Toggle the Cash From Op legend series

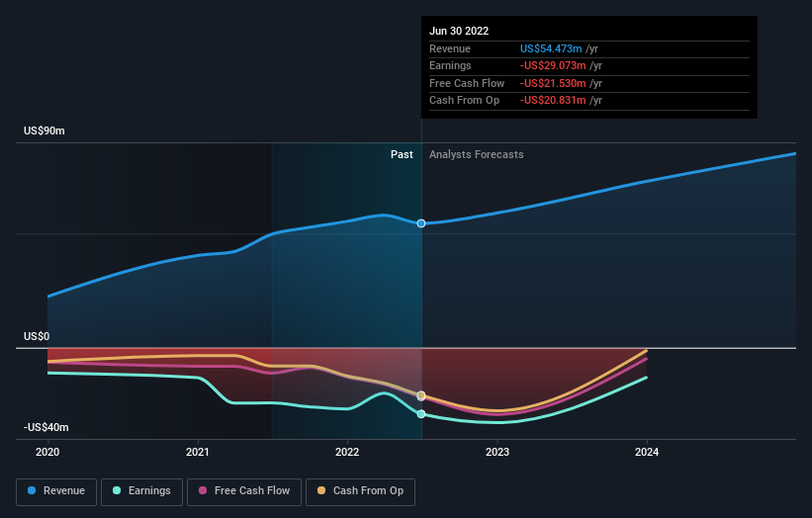pos(360,491)
